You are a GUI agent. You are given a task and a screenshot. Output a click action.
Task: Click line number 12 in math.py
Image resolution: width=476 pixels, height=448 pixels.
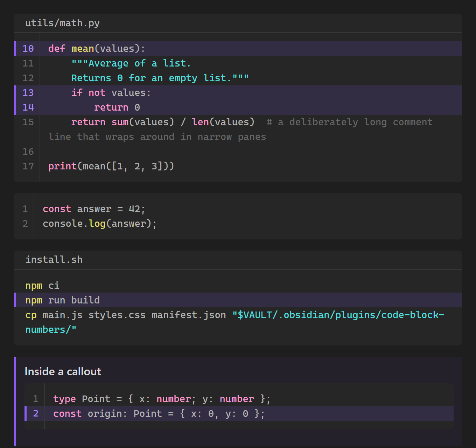(x=28, y=78)
